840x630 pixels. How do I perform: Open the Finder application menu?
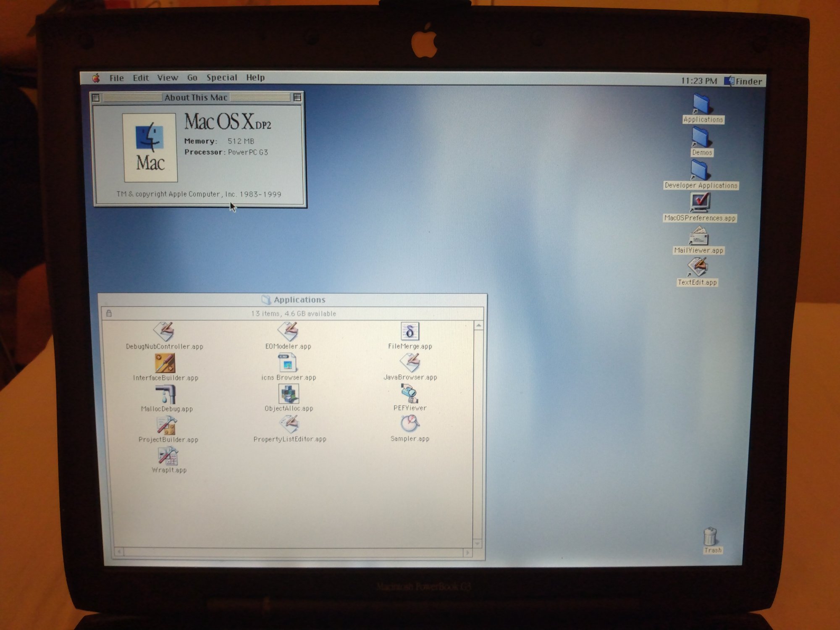coord(743,81)
